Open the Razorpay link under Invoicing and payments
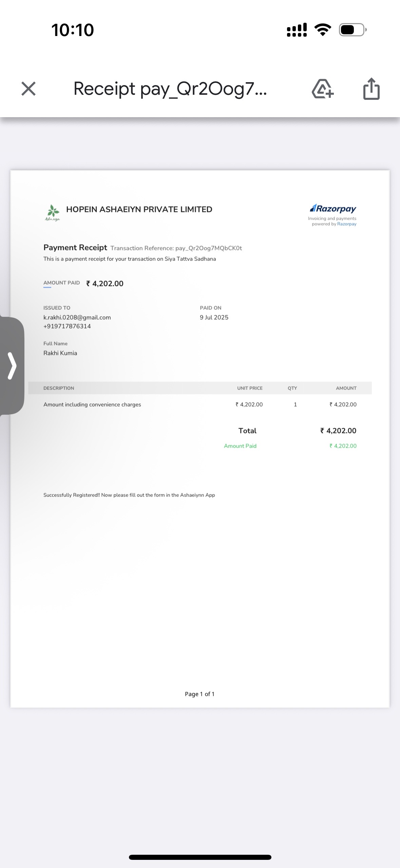The height and width of the screenshot is (868, 400). [347, 224]
